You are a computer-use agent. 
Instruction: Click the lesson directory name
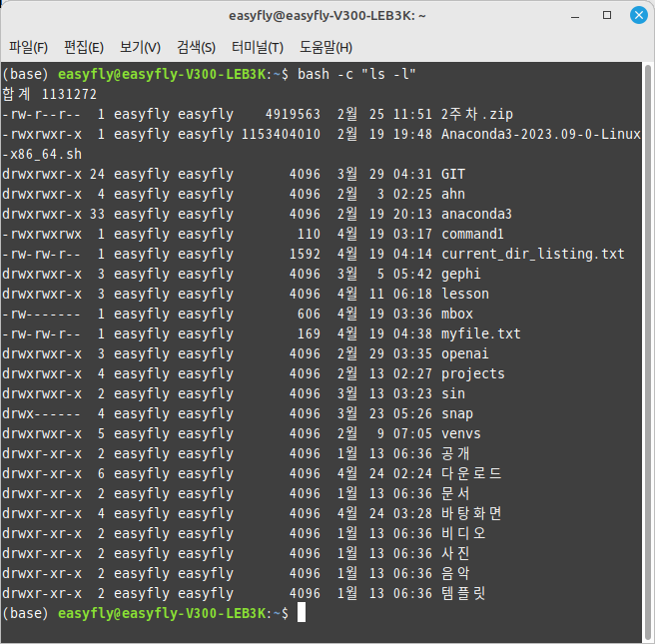click(465, 294)
